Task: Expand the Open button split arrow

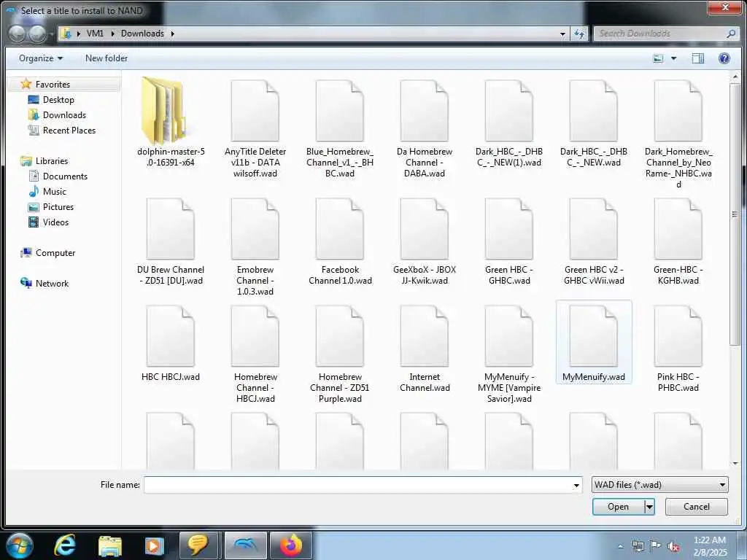Action: (x=649, y=507)
